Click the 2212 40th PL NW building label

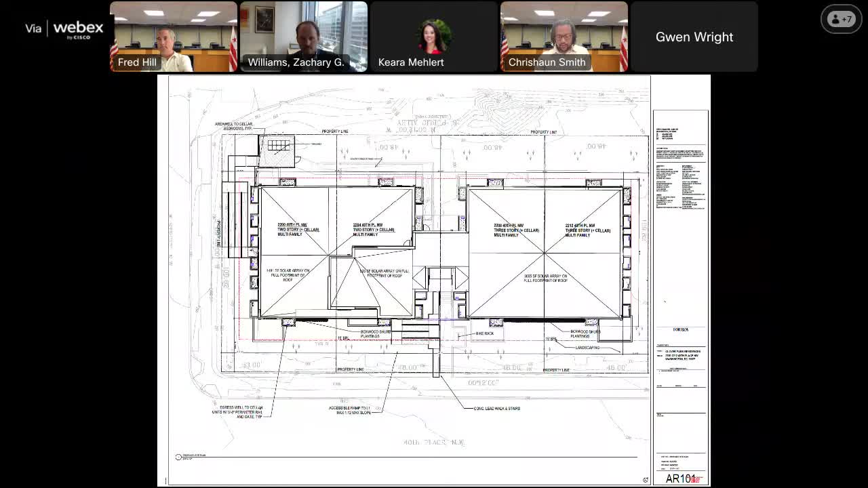click(588, 230)
